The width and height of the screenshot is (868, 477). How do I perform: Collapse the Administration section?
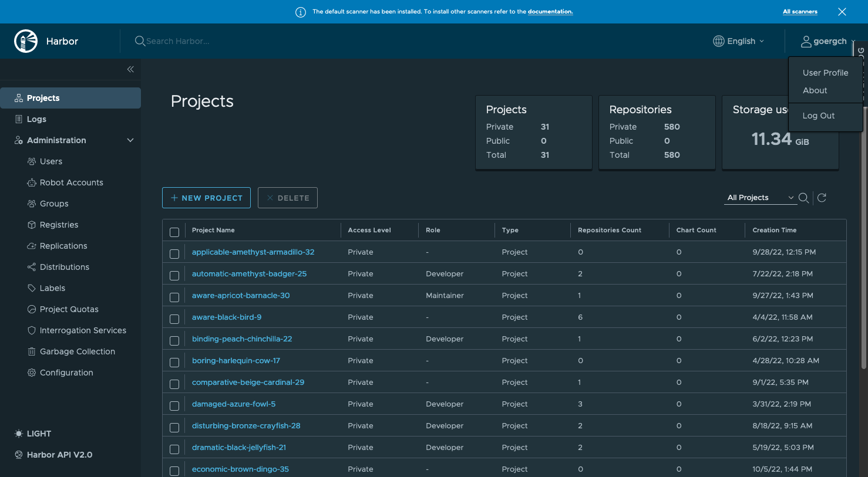pyautogui.click(x=130, y=140)
